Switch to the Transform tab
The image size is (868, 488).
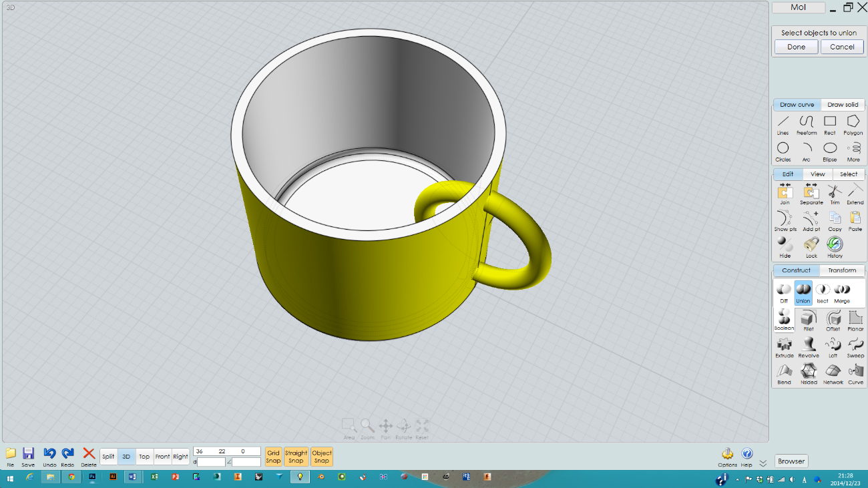point(842,270)
